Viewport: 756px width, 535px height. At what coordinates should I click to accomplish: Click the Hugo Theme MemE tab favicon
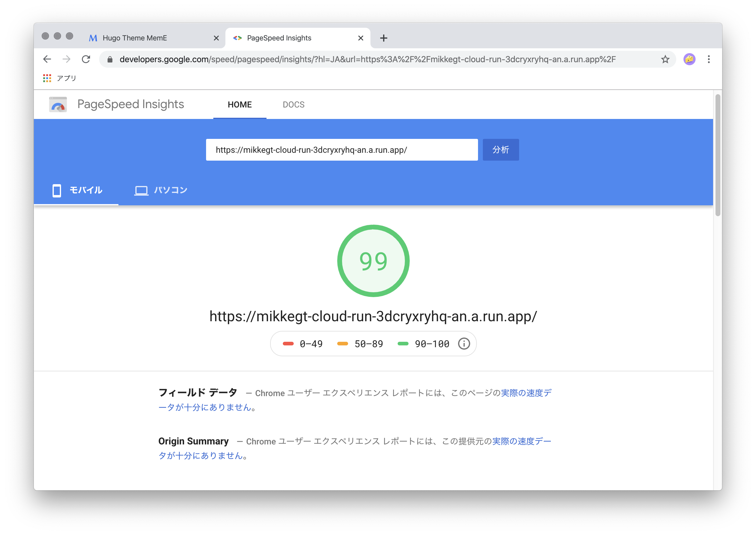tap(93, 38)
